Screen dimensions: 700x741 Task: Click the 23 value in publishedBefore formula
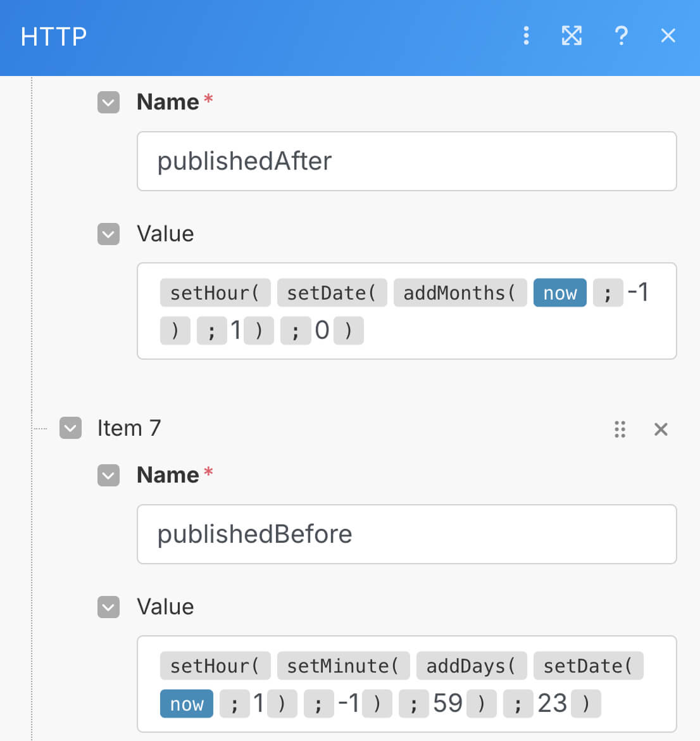click(x=552, y=703)
